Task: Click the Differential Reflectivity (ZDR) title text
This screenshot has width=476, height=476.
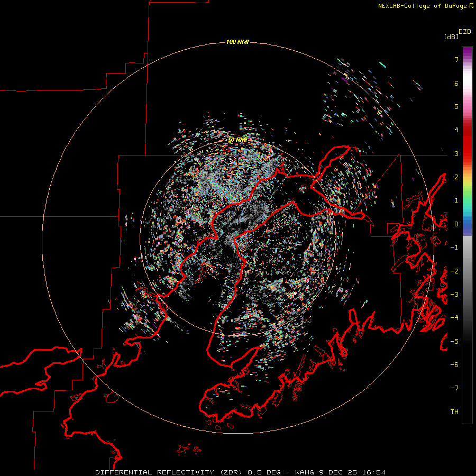Action: coord(169,472)
